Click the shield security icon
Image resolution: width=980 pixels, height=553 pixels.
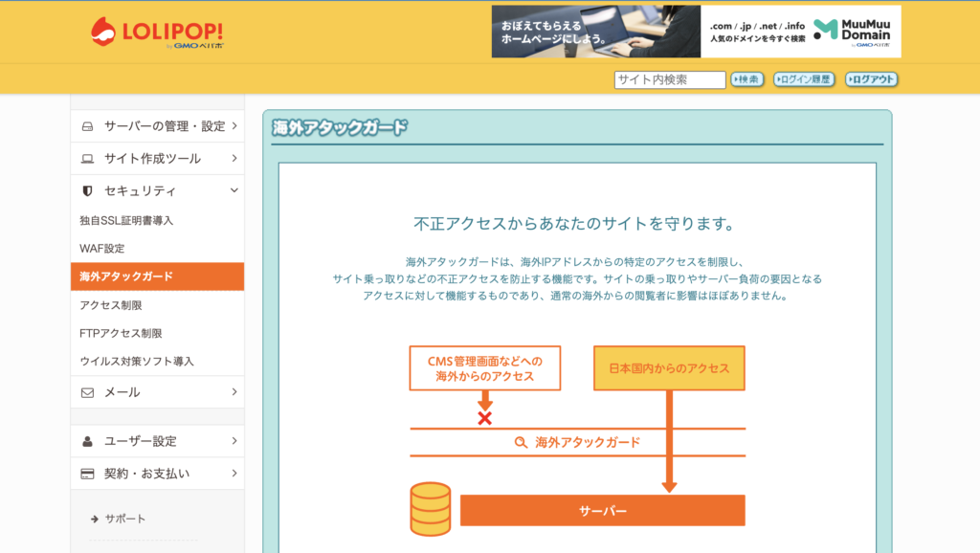point(87,191)
